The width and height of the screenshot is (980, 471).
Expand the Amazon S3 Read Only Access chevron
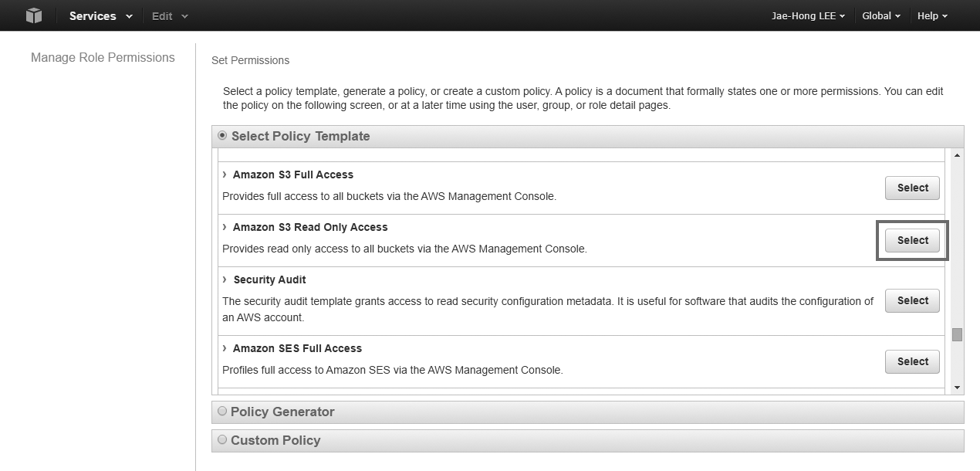tap(225, 227)
